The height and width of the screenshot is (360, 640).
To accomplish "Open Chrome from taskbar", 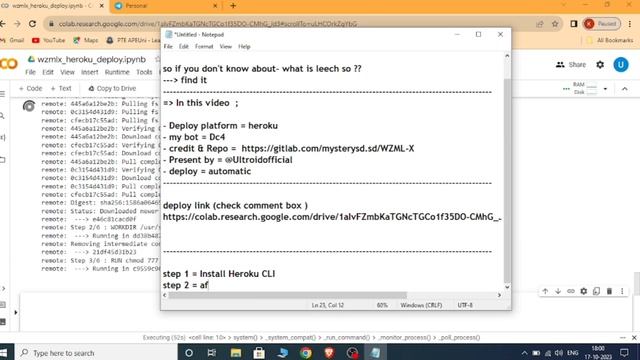I will click(305, 353).
